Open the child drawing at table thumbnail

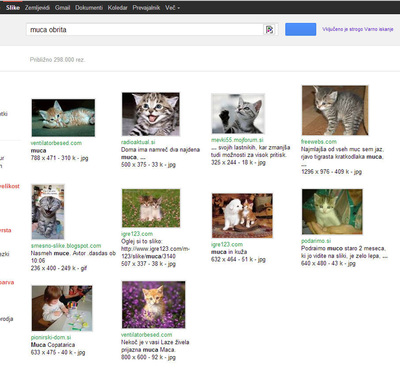point(62,308)
